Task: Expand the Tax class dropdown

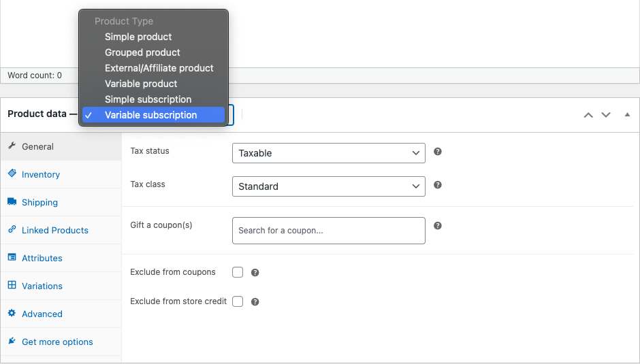Action: 328,186
